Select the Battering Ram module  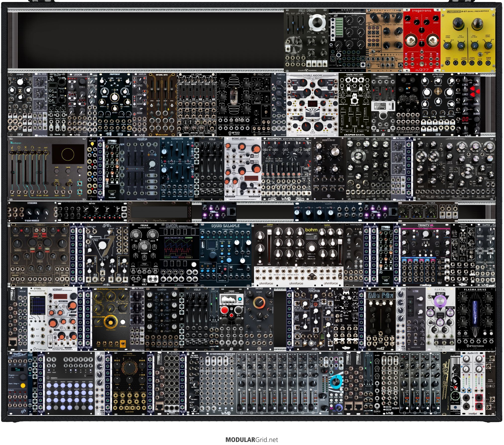click(x=353, y=254)
